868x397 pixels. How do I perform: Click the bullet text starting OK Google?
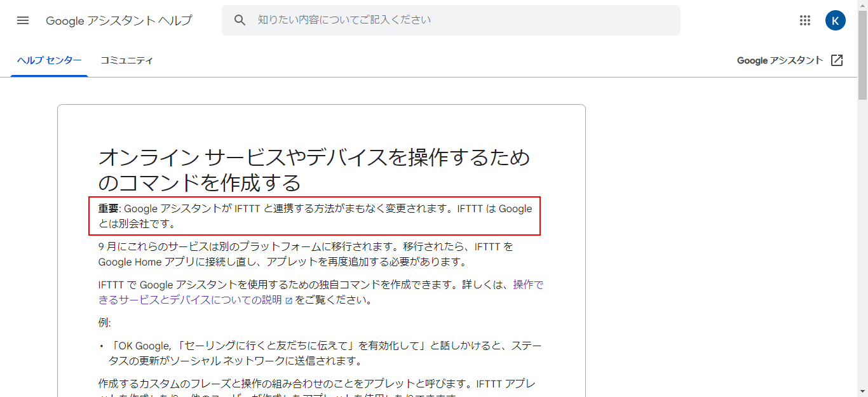point(326,353)
